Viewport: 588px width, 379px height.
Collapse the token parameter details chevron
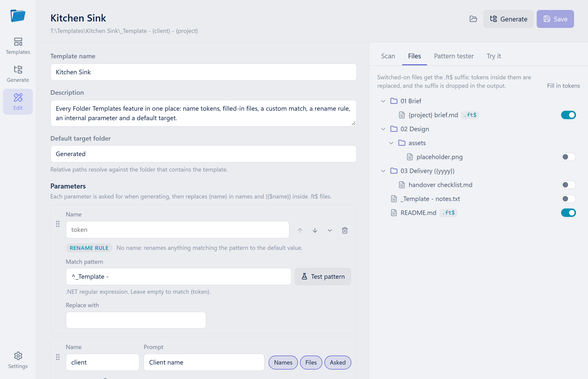point(330,230)
